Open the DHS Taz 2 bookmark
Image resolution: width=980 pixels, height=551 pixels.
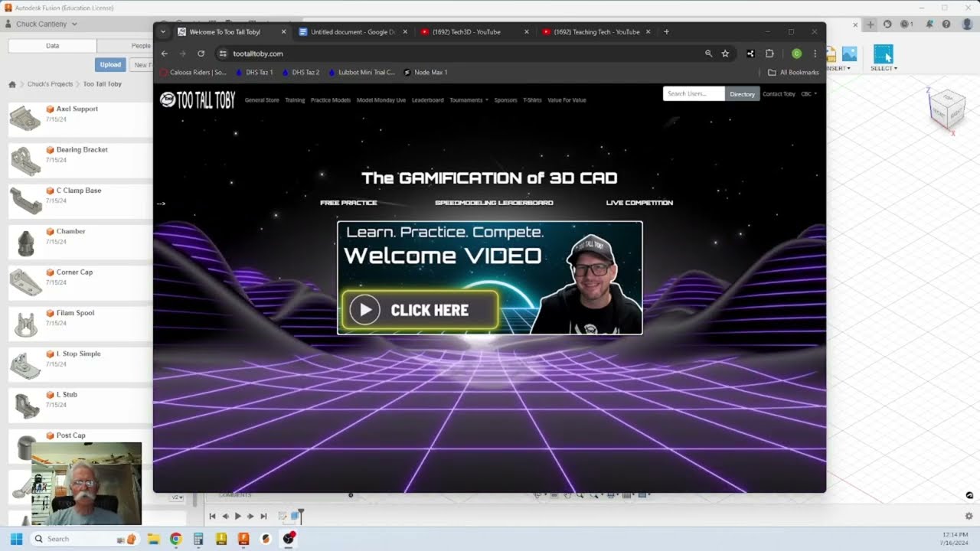click(x=300, y=72)
